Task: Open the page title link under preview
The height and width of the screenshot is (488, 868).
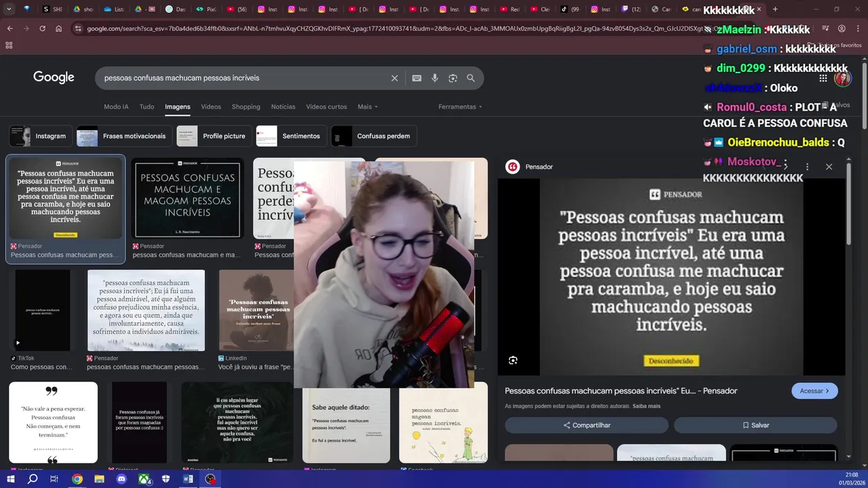Action: click(620, 391)
